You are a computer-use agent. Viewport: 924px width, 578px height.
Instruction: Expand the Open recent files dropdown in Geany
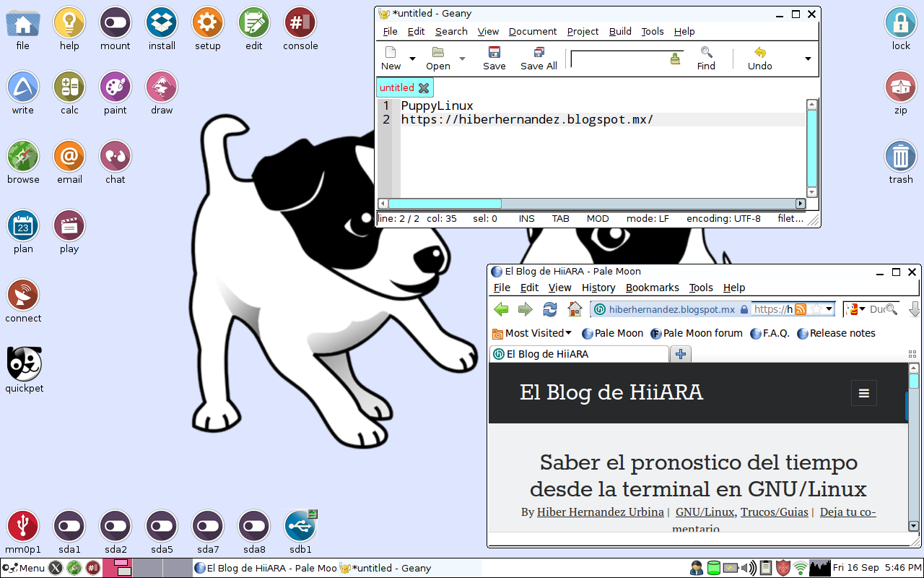(x=462, y=59)
